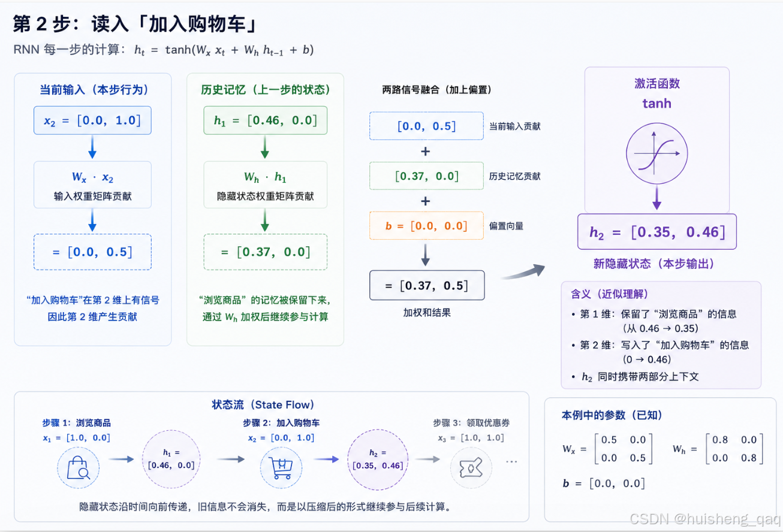Screen dimensions: 783x532
Task: Click the bullet h₂ 同时携带两部分上下文
Action: click(x=635, y=377)
